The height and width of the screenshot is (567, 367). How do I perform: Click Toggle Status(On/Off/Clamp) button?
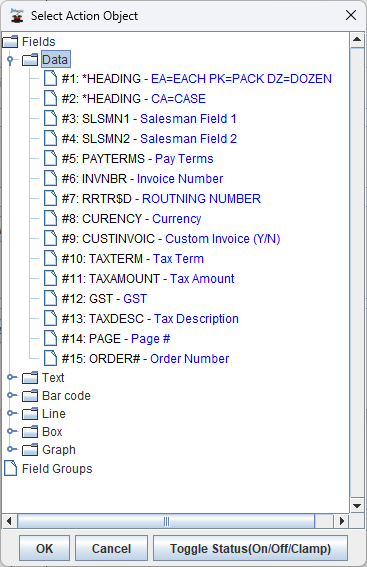click(x=251, y=548)
